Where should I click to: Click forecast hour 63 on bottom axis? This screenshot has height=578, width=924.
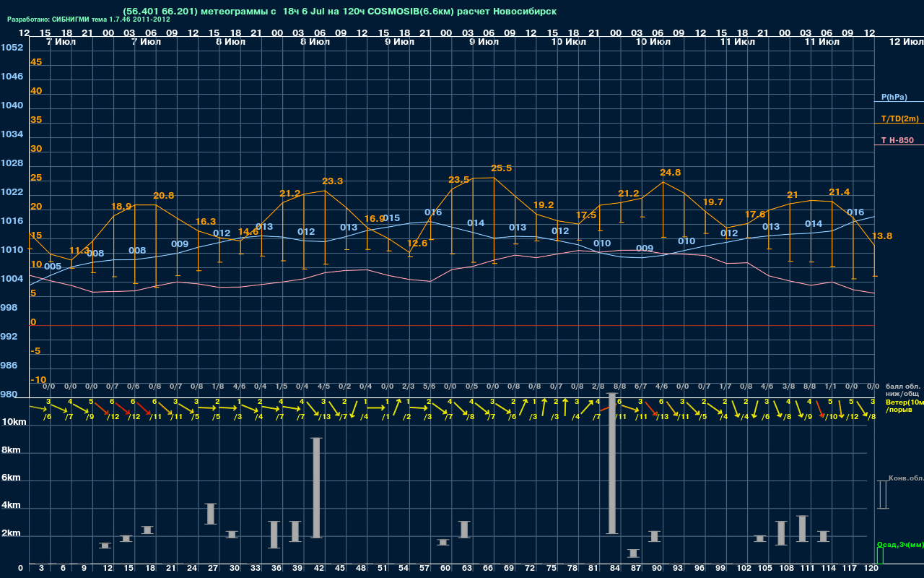(466, 569)
